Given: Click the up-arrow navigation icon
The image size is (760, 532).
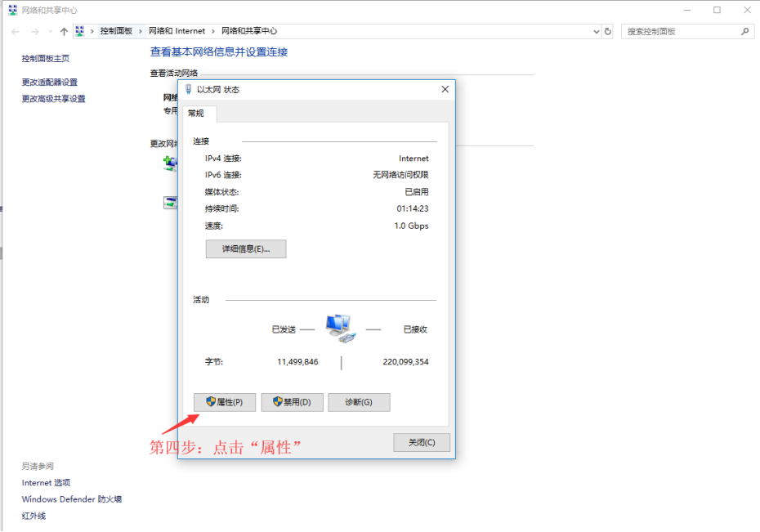Looking at the screenshot, I should (x=64, y=31).
